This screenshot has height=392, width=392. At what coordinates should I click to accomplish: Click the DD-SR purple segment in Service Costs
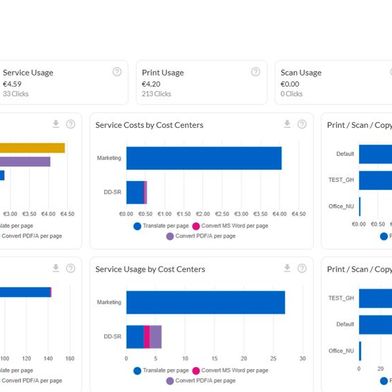(145, 192)
